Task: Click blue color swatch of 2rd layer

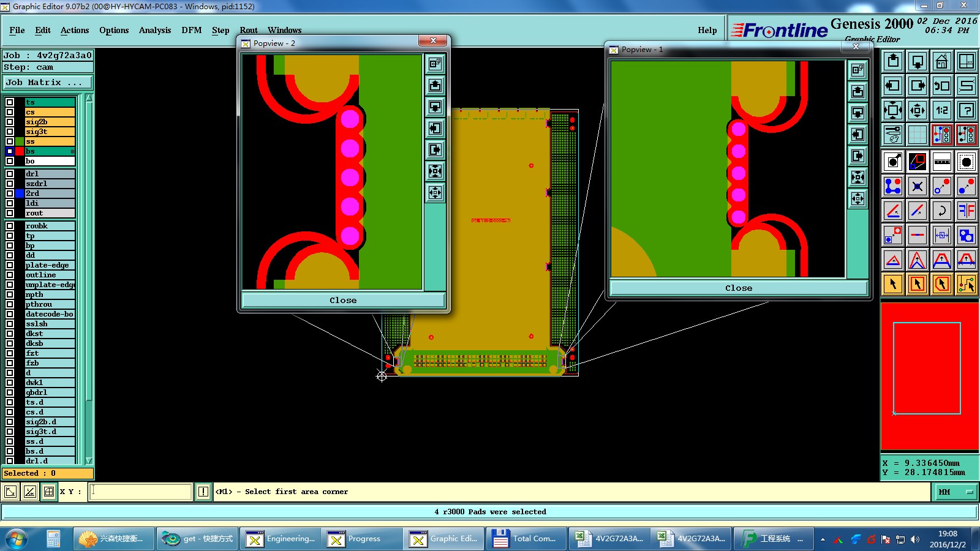Action: point(20,193)
